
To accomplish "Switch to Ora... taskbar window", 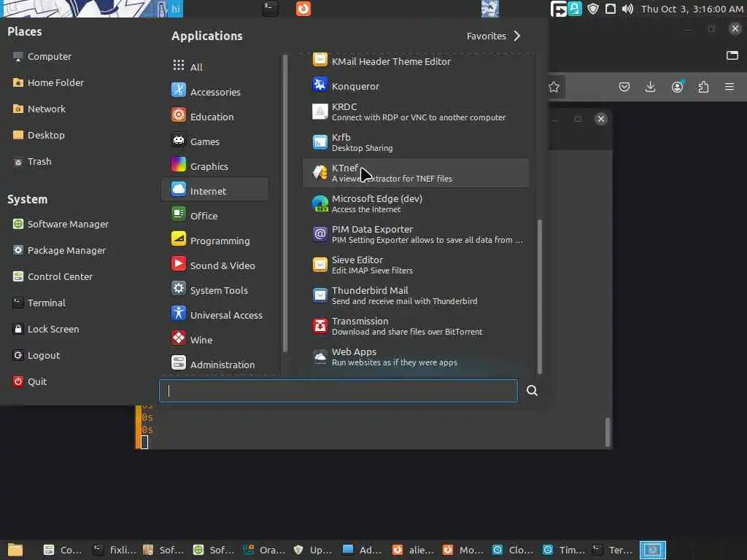I will coord(264,550).
